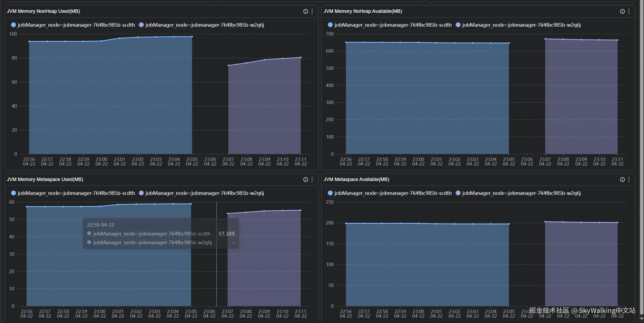Screen dimensions: 644x323
Task: Open three-dot menu on Metaspace Available panel
Action: pos(629,179)
